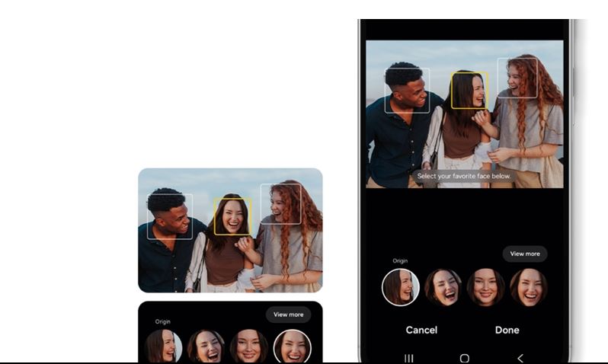This screenshot has width=608, height=364.
Task: Select the Origin face thumbnail on phone
Action: tap(401, 287)
